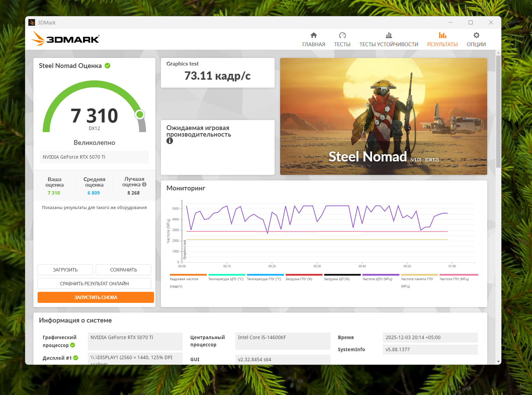The width and height of the screenshot is (532, 395).
Task: Toggle the Температура ГПУ legend series
Action: (265, 278)
